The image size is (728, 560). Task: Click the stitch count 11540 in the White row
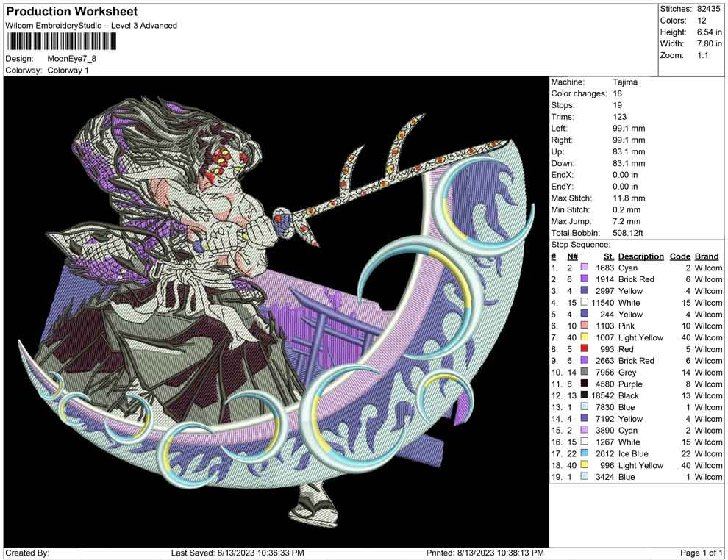coord(603,303)
